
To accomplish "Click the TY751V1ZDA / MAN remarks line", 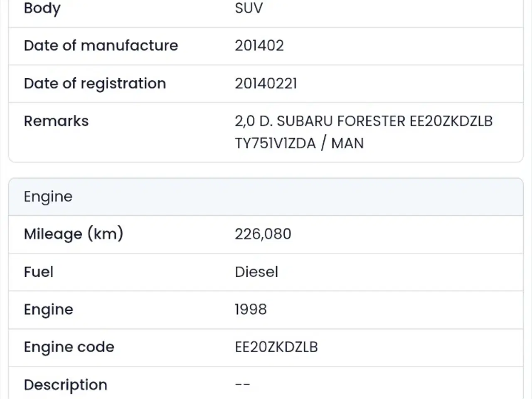I will tap(299, 143).
